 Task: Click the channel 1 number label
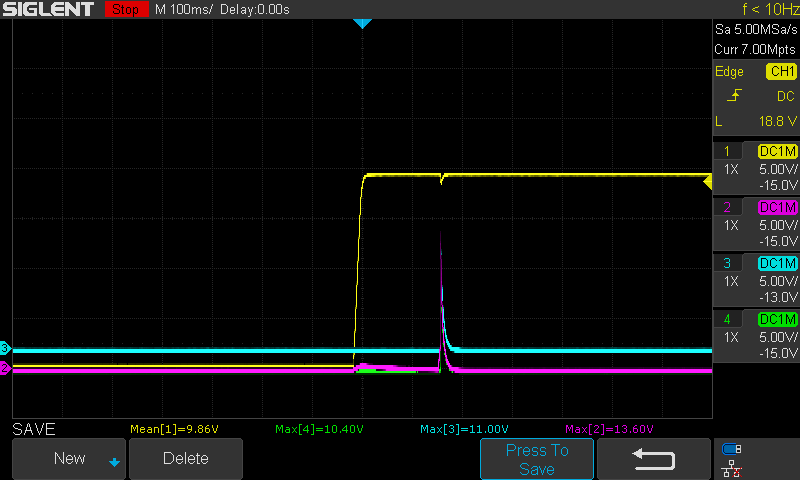[x=727, y=151]
